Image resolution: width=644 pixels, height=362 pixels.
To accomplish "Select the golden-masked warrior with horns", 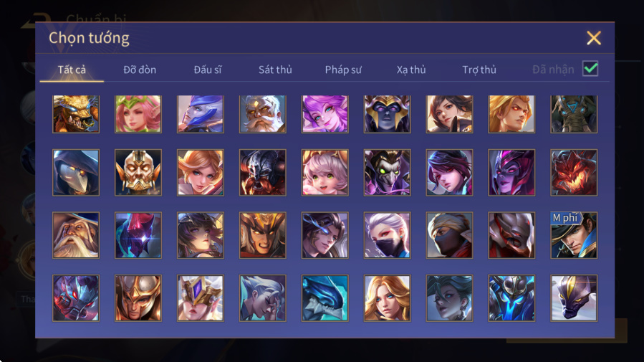I will pyautogui.click(x=138, y=173).
